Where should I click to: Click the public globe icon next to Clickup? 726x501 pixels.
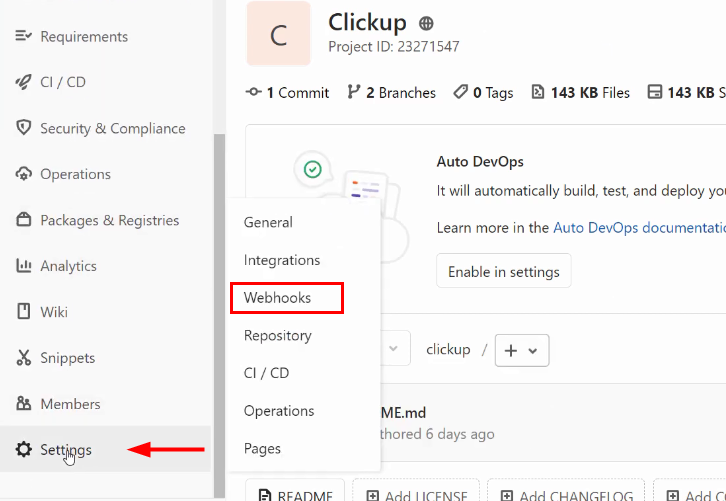point(426,23)
